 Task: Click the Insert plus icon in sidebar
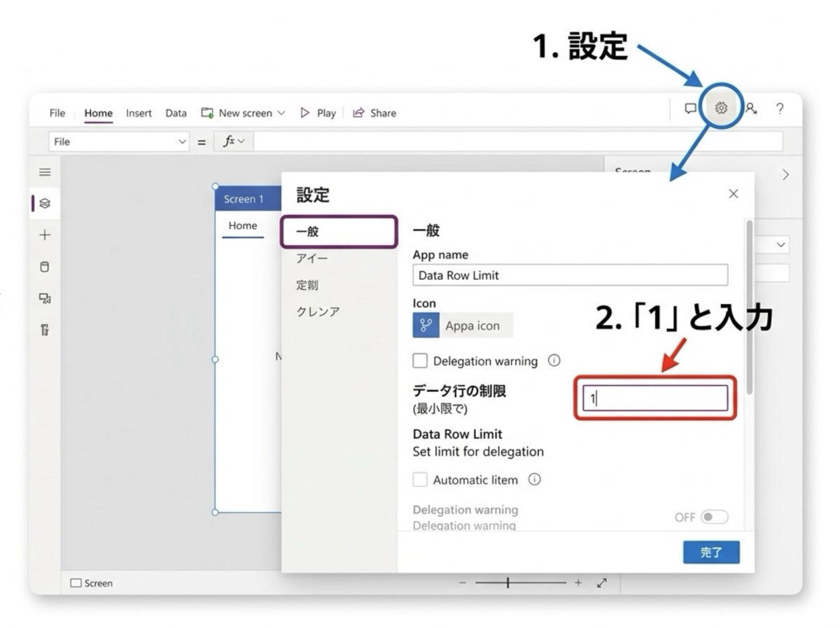(x=45, y=235)
